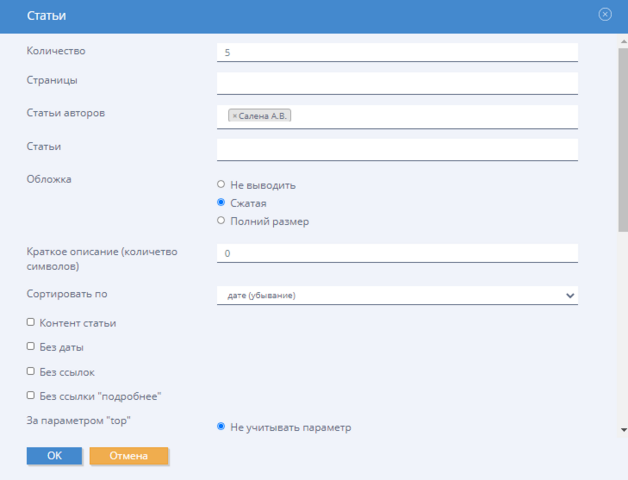Viewport: 628px width, 480px height.
Task: Click the Отмена button
Action: point(129,456)
